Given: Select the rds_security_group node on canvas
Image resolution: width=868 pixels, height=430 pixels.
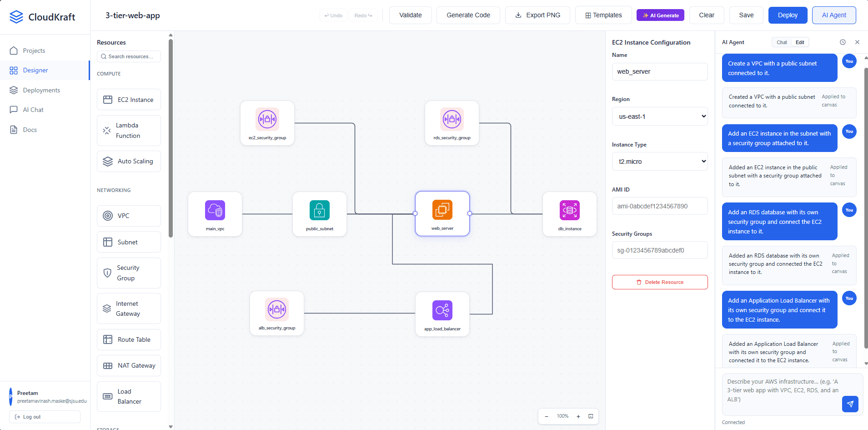Looking at the screenshot, I should point(452,123).
